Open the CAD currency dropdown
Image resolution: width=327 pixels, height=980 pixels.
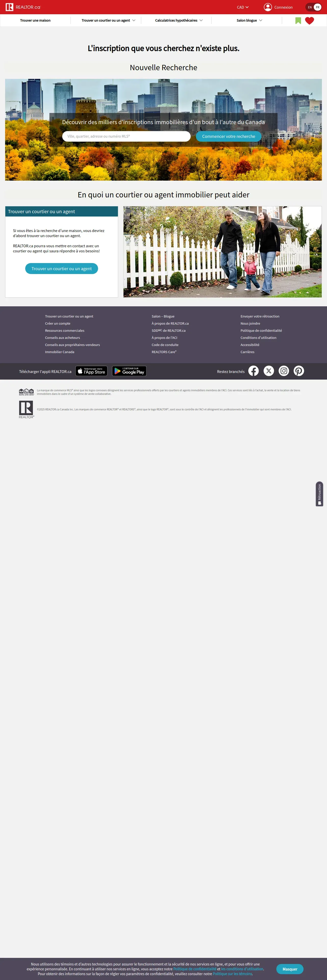pos(242,7)
